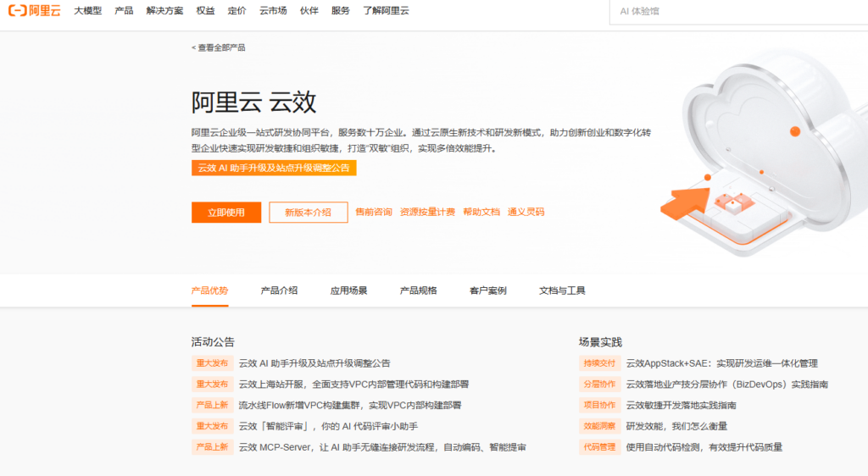Viewport: 868px width, 476px height.
Task: Go to 定价 in top navigation
Action: 236,10
